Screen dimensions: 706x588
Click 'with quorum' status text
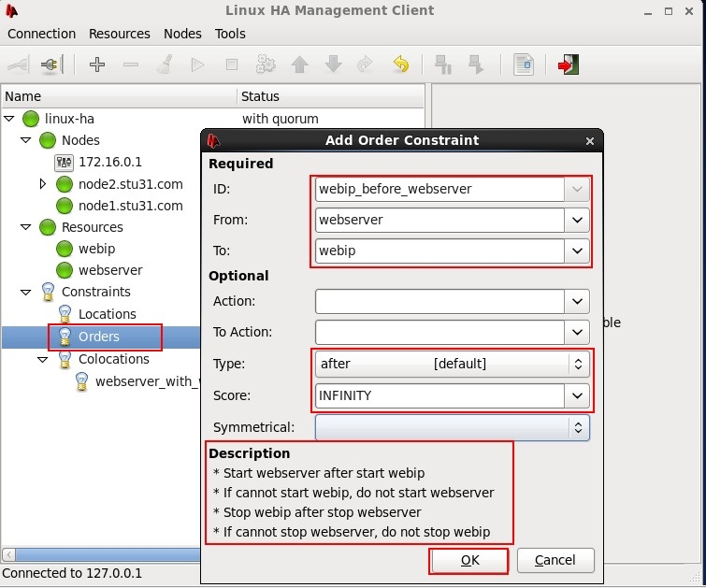(280, 119)
